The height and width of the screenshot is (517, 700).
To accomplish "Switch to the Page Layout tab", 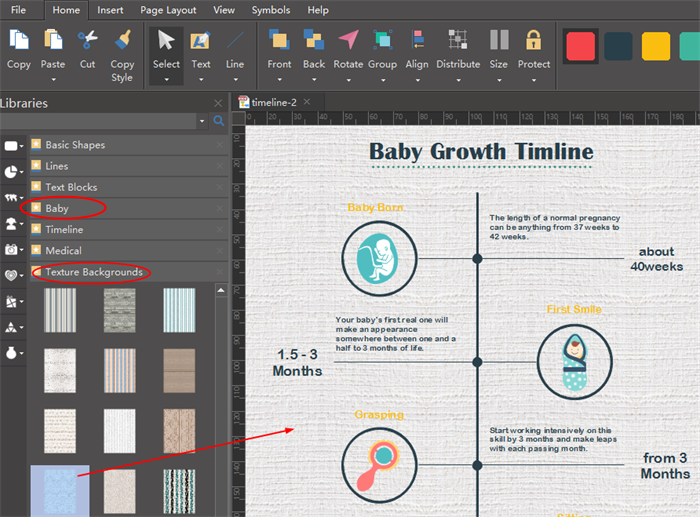I will pyautogui.click(x=167, y=10).
